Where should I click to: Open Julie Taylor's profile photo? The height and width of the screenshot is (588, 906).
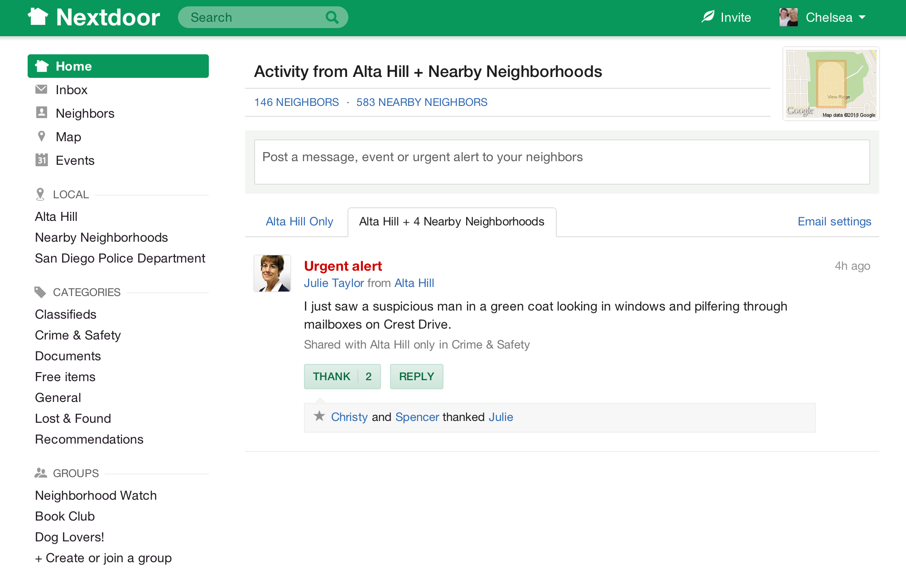point(272,273)
